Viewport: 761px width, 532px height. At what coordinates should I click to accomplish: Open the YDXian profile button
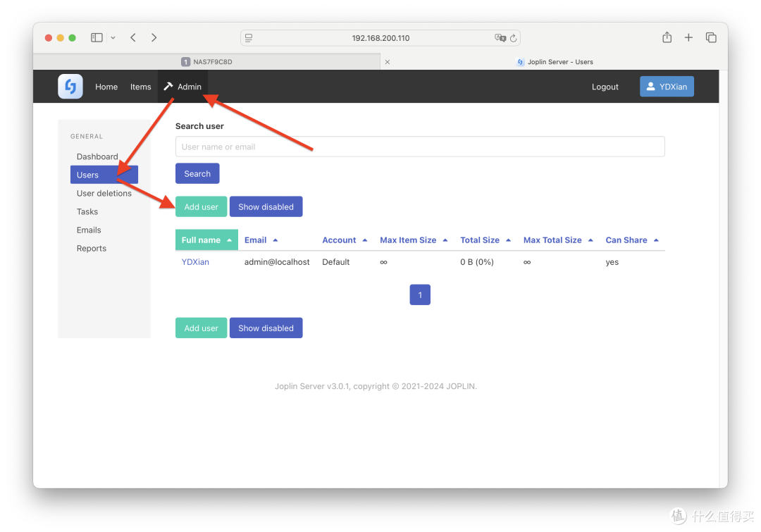(x=667, y=87)
